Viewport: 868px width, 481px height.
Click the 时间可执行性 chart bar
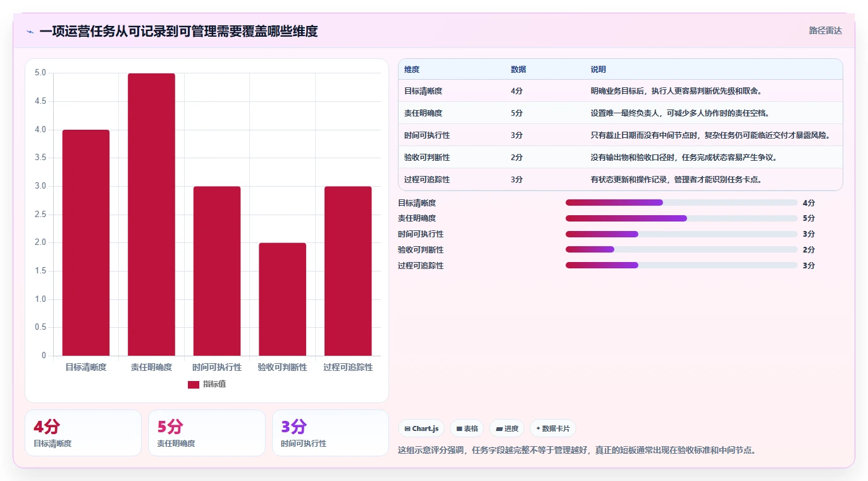tap(217, 271)
